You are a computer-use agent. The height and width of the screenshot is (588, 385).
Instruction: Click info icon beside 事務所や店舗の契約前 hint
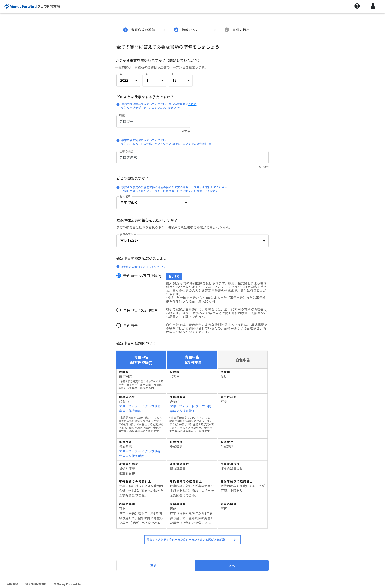point(118,188)
